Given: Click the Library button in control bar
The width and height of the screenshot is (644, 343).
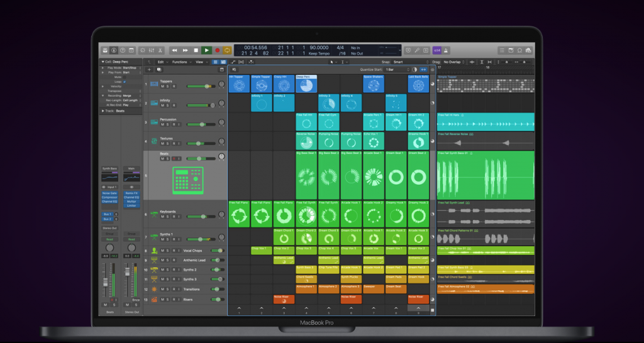Looking at the screenshot, I should tap(104, 50).
